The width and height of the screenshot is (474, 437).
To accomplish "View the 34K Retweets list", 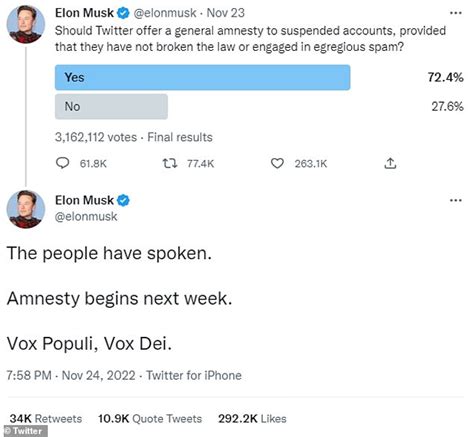I will point(46,418).
